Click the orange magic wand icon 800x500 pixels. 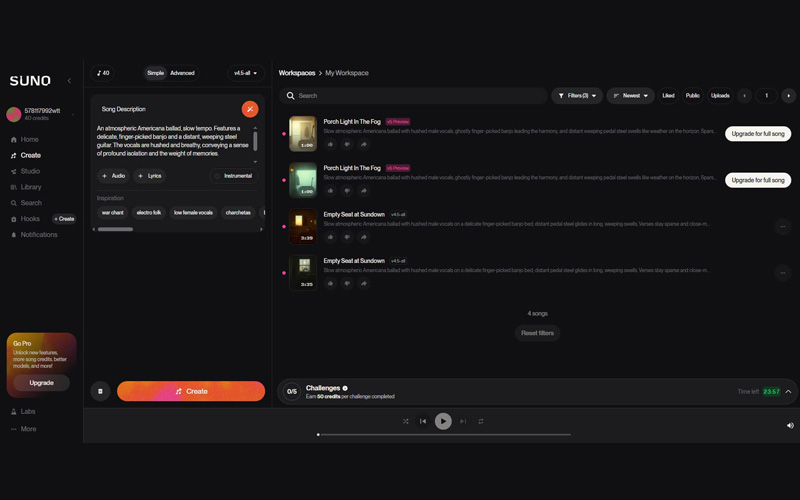[x=250, y=109]
